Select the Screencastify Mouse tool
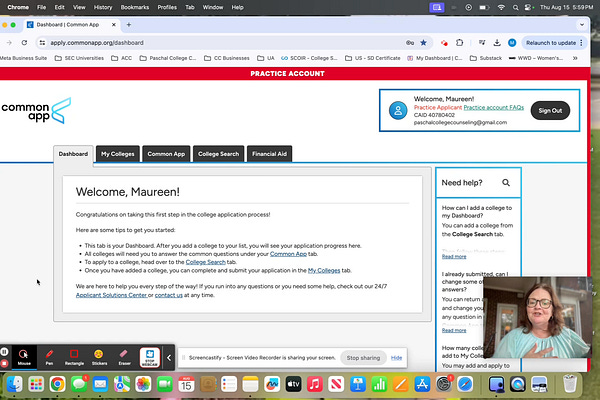 pyautogui.click(x=24, y=357)
